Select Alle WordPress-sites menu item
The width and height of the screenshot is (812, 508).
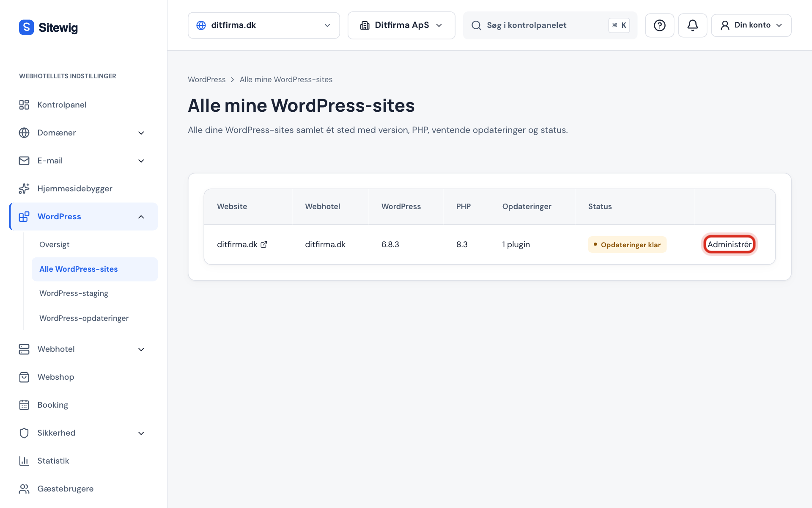click(x=95, y=269)
